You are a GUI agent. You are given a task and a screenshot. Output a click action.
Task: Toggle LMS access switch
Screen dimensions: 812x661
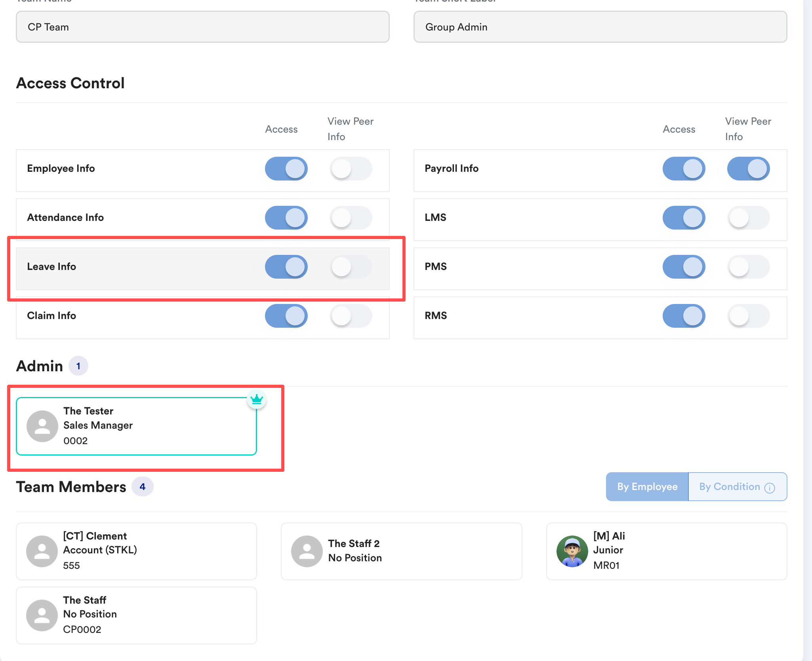684,218
